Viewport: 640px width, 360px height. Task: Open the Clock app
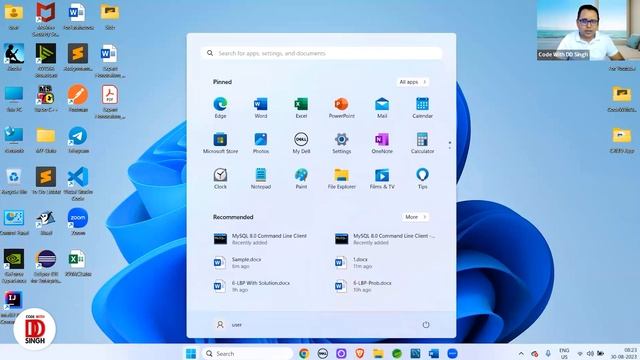(220, 178)
